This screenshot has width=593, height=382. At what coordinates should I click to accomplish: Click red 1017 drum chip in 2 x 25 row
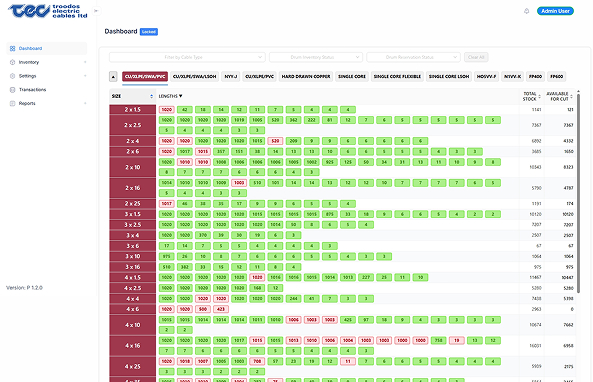[166, 203]
